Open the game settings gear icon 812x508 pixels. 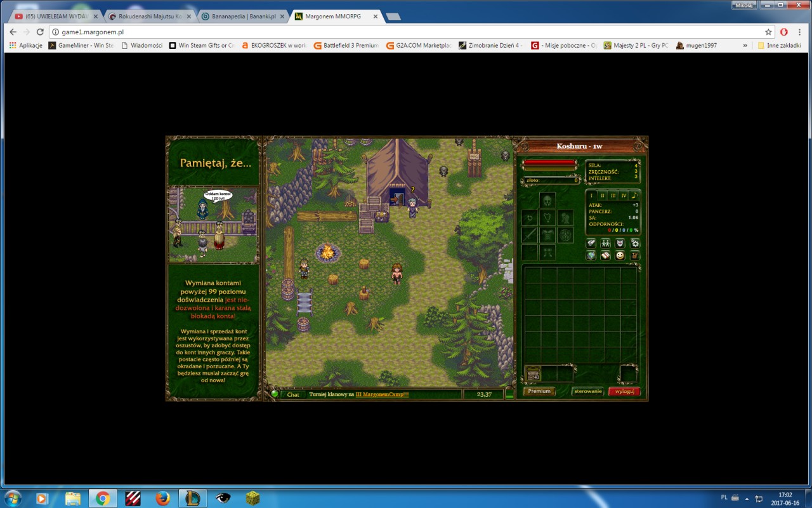click(635, 243)
